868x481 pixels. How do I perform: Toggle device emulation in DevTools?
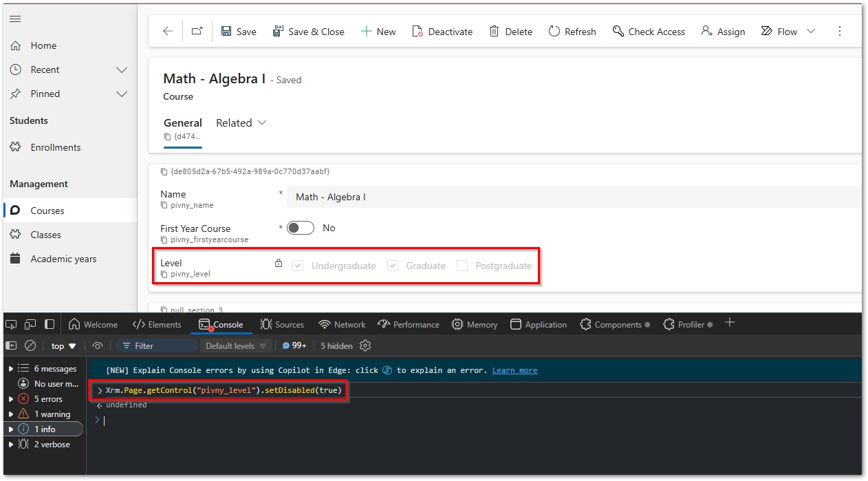30,324
